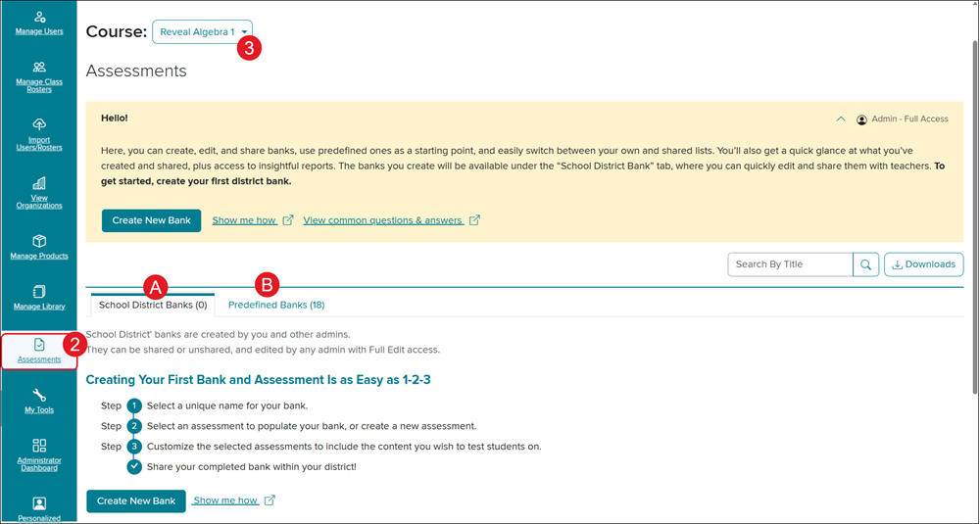Select Assessments in the sidebar
The width and height of the screenshot is (980, 524).
39,351
